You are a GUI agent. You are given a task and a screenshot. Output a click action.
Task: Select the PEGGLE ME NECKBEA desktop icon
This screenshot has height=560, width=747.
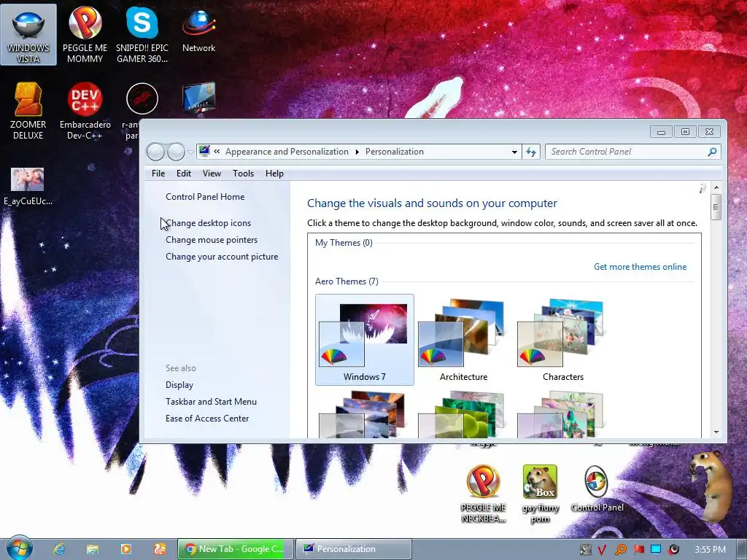483,494
